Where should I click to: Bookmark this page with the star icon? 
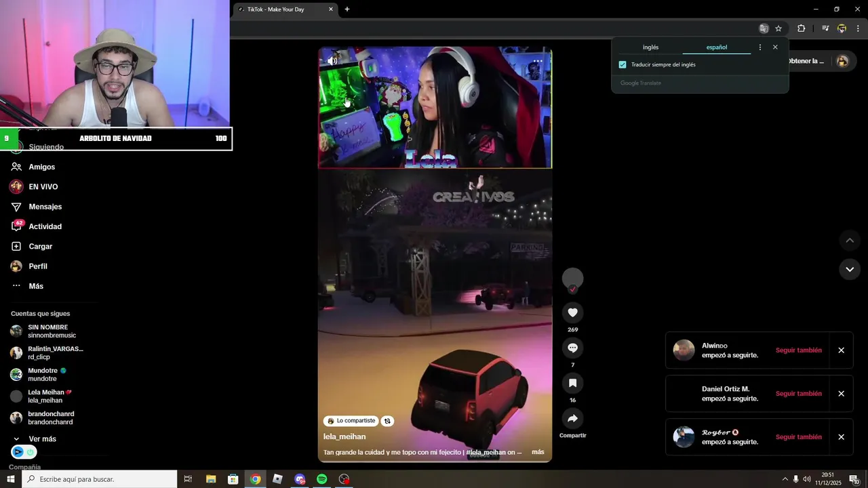(x=778, y=28)
